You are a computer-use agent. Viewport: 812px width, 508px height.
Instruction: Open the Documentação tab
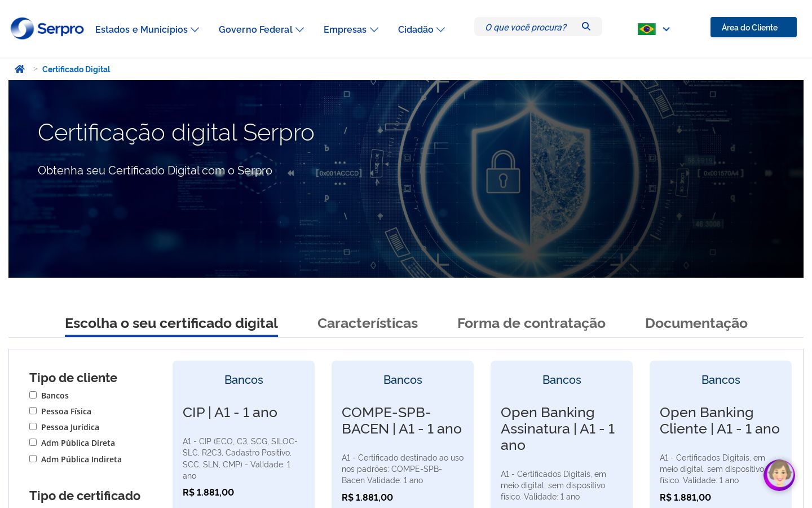coord(696,323)
